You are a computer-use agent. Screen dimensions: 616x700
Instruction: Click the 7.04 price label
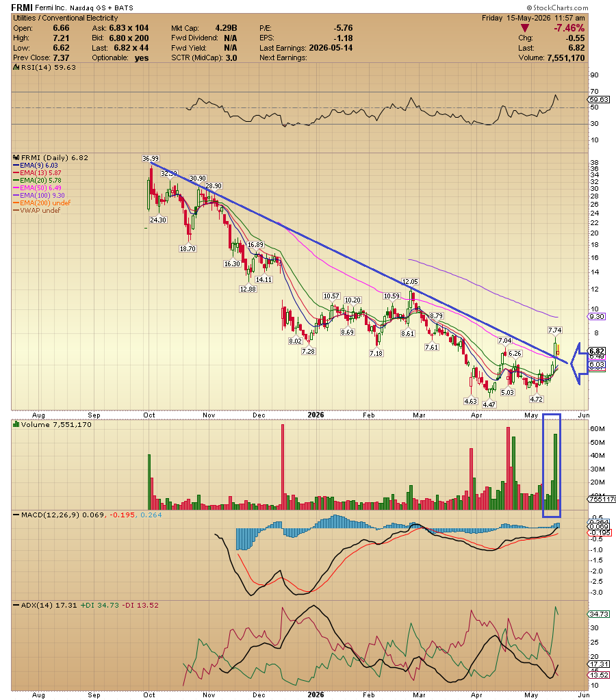click(504, 341)
